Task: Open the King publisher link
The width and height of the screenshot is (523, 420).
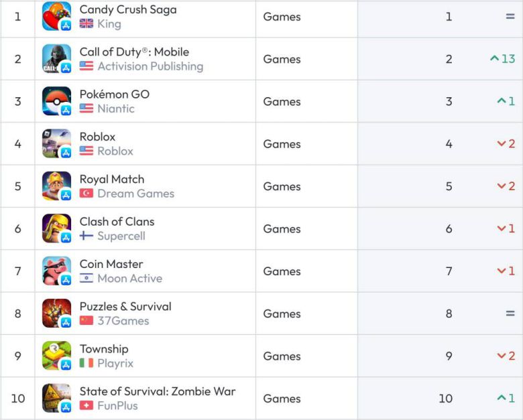Action: [x=109, y=24]
